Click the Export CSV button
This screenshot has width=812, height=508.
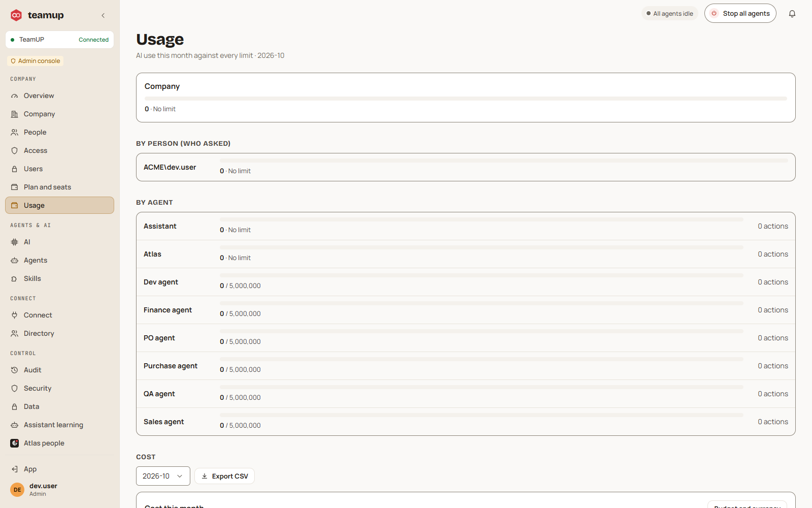(x=224, y=476)
